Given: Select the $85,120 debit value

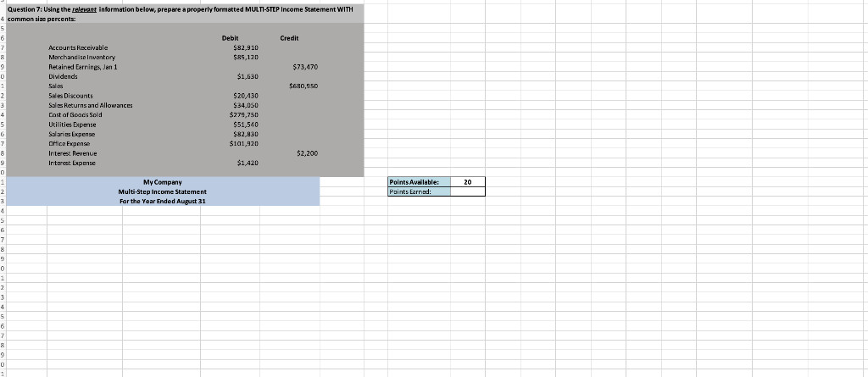Looking at the screenshot, I should pos(248,57).
